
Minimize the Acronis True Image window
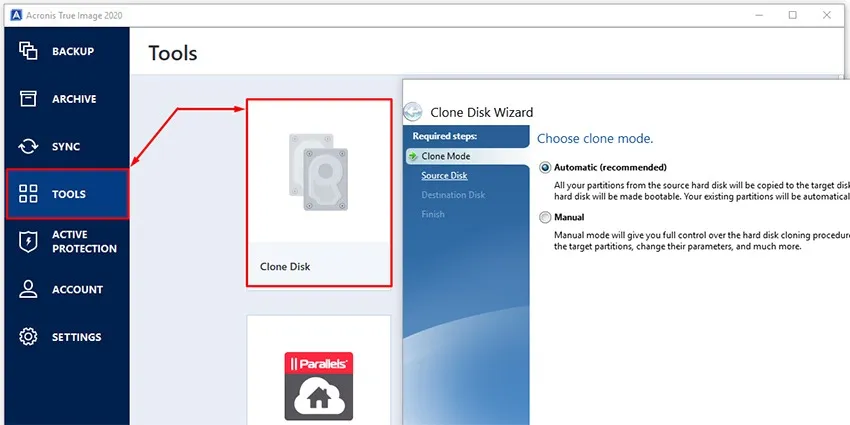pos(759,15)
